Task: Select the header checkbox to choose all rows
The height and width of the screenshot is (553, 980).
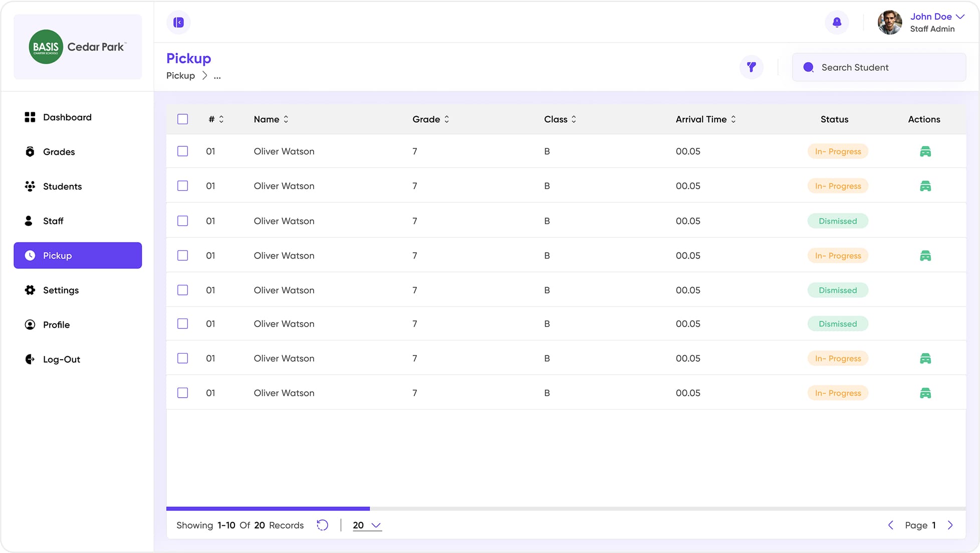Action: [x=182, y=119]
